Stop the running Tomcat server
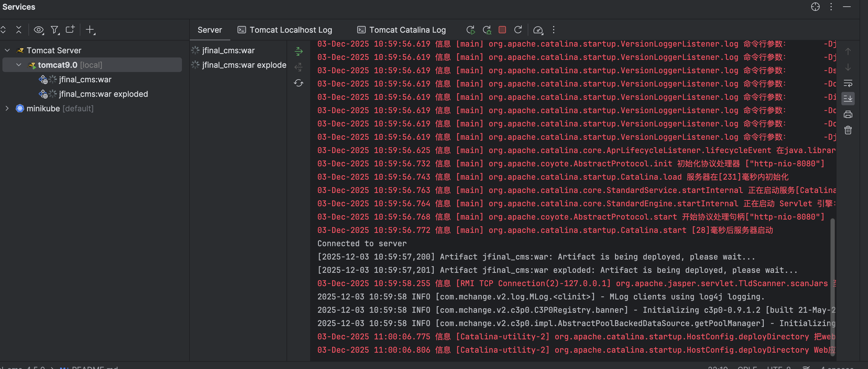Screen dimensions: 868x369 (502, 30)
